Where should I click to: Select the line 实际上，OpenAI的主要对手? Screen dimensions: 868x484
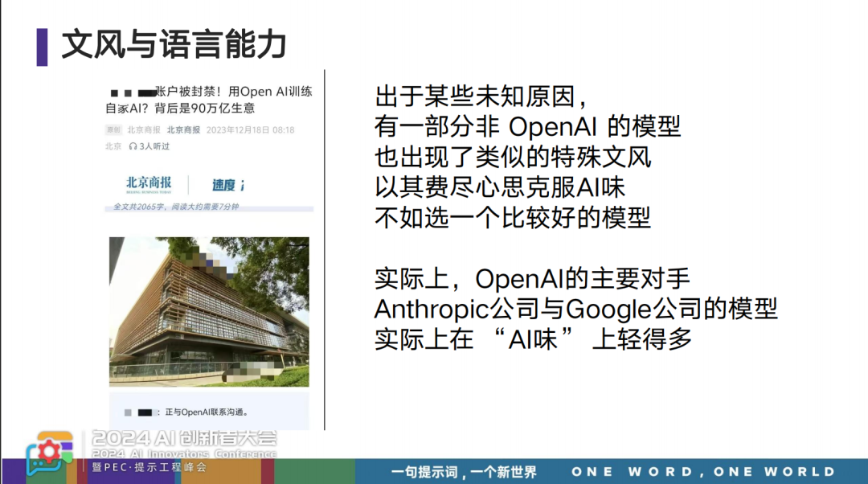532,278
